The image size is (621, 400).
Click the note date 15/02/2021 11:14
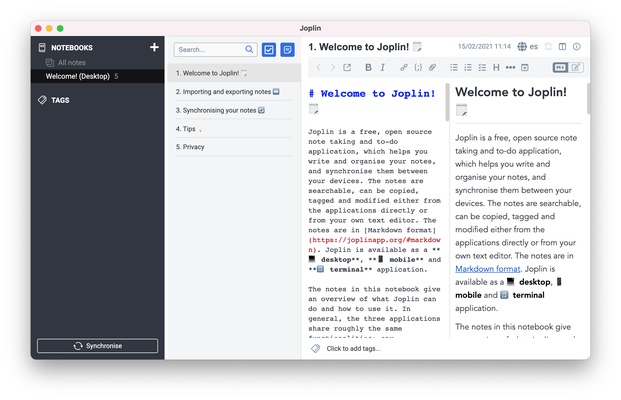(x=484, y=46)
